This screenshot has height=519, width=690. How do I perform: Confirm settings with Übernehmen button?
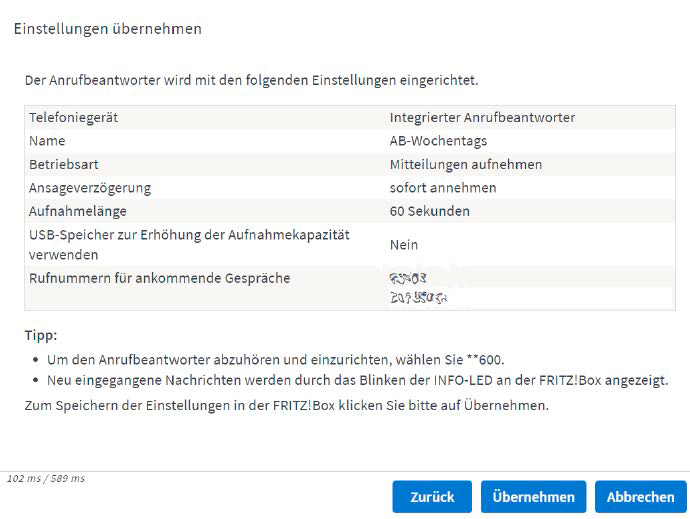click(x=533, y=497)
